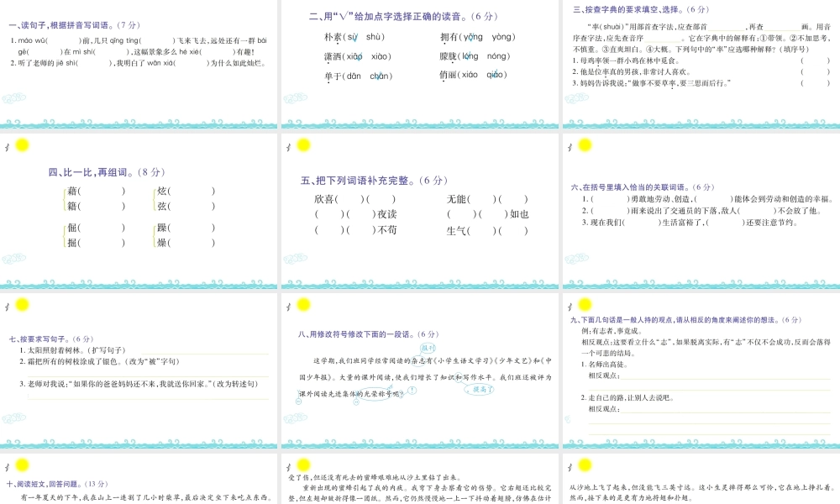Select yōng as the pronunciation of 拥有

472,36
